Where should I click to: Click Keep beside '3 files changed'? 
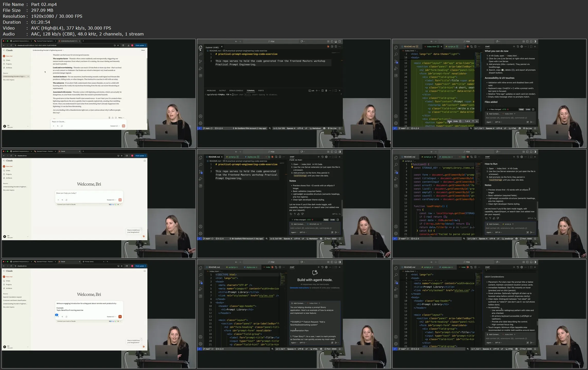click(x=326, y=220)
